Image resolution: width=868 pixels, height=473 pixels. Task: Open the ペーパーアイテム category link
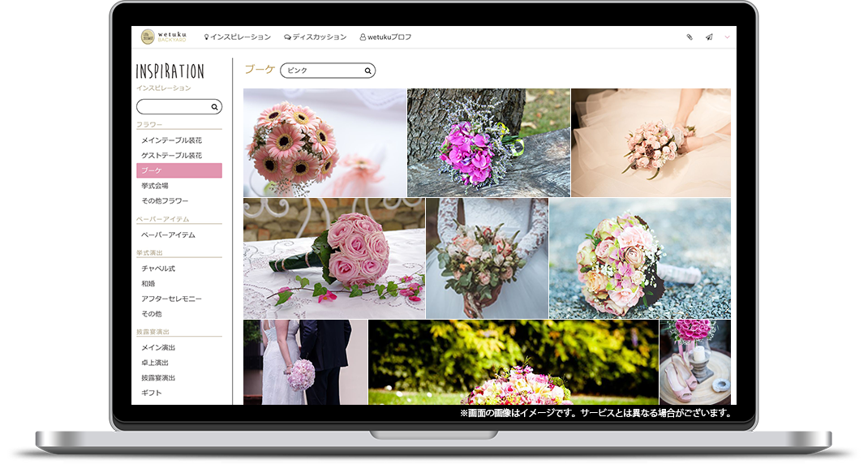[168, 235]
